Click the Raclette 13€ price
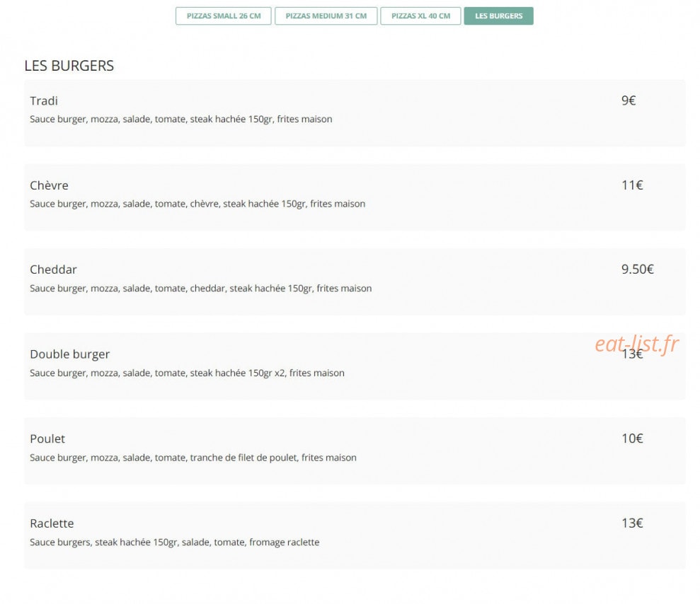The height and width of the screenshot is (604, 700). point(632,523)
